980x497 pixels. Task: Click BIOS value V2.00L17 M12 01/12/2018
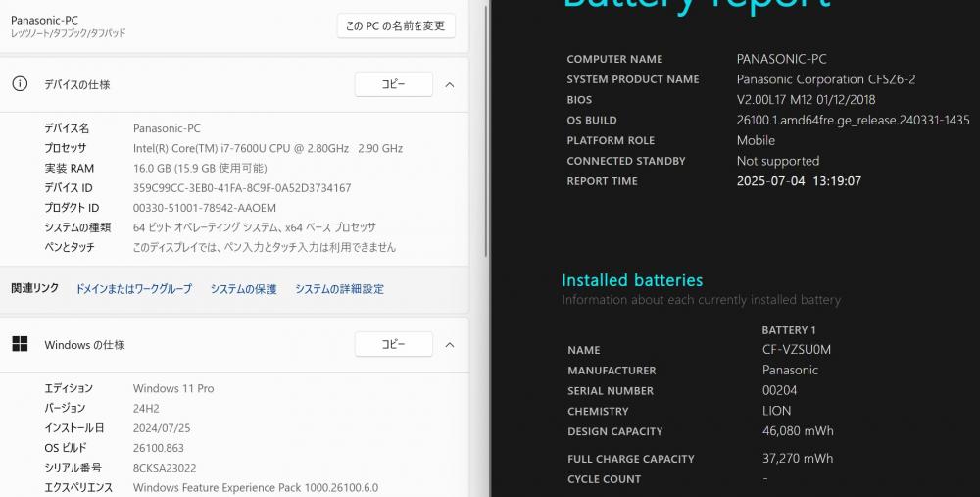806,99
